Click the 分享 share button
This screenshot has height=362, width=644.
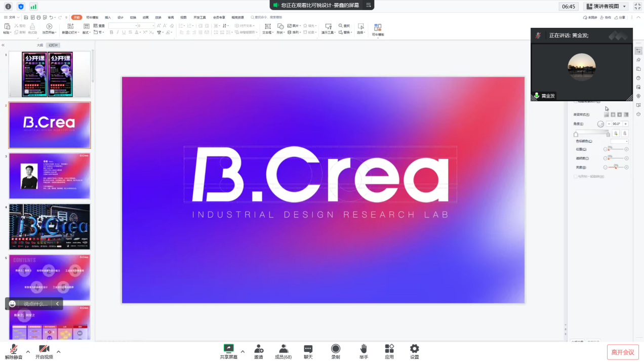[x=620, y=17]
